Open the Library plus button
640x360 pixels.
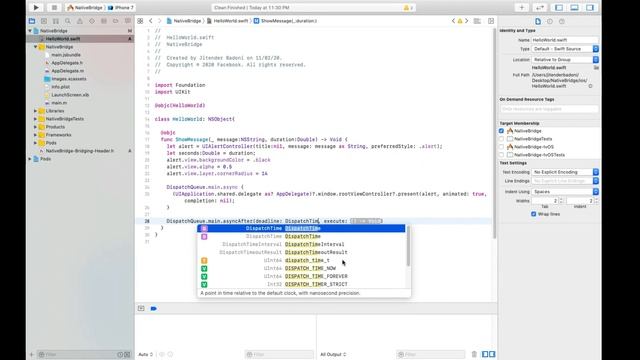click(522, 7)
